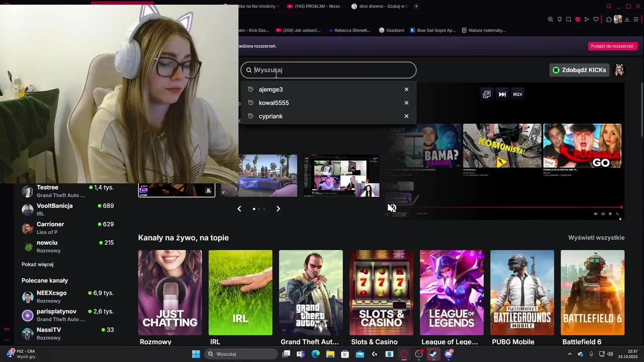Image resolution: width=644 pixels, height=362 pixels.
Task: Click the RGX button on video overlay
Action: pos(517,94)
